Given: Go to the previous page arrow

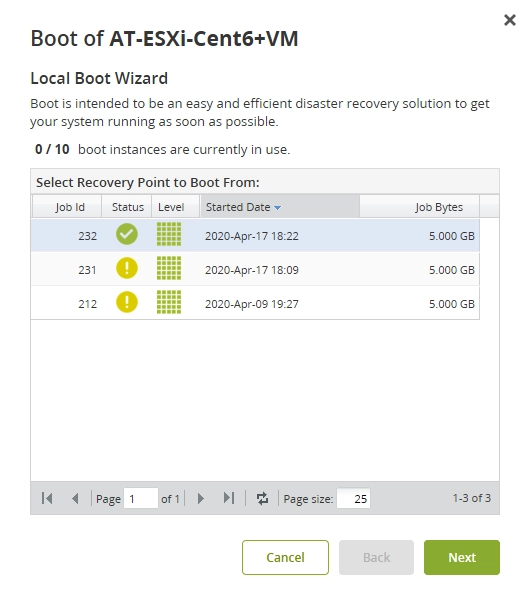Looking at the screenshot, I should (x=75, y=498).
